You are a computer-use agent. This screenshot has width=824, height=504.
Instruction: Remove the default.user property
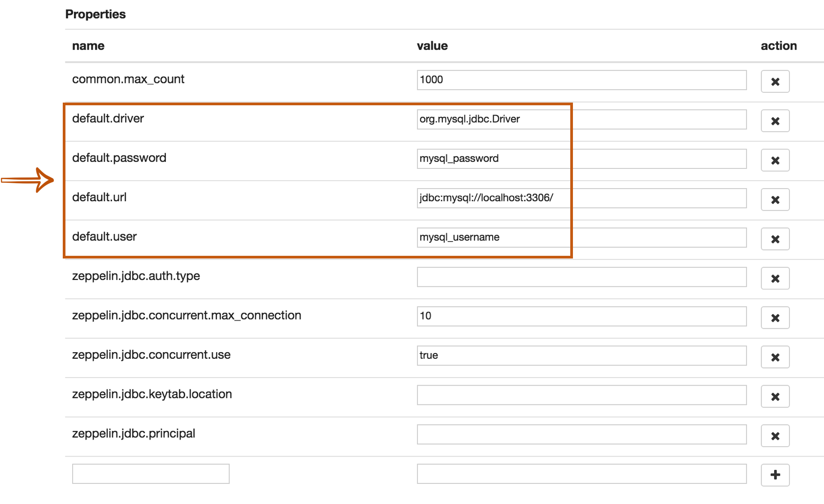point(775,239)
